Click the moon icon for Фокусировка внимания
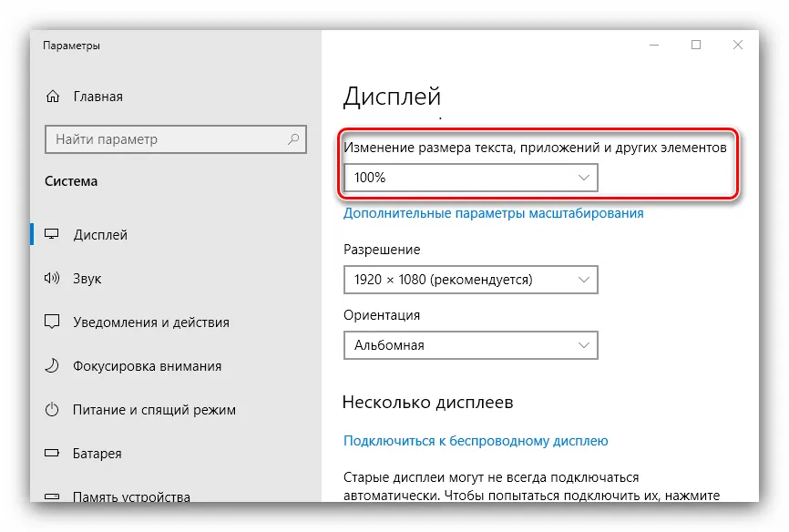The height and width of the screenshot is (532, 789). coord(52,365)
